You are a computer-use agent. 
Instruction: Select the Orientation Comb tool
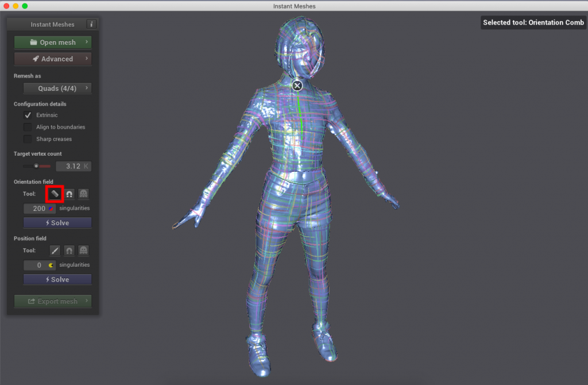click(55, 194)
